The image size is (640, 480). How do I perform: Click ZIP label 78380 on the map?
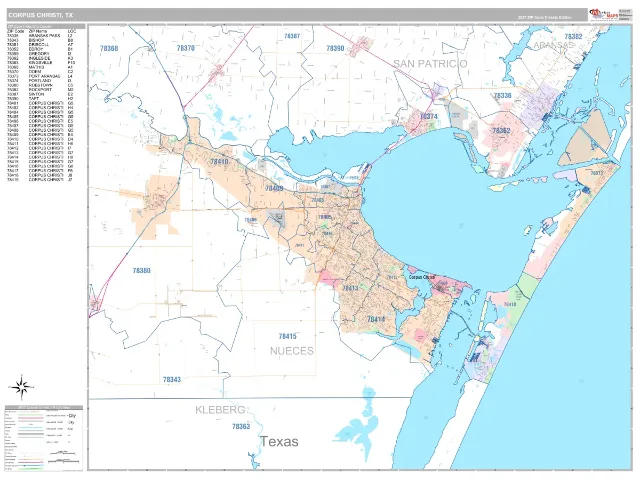142,271
